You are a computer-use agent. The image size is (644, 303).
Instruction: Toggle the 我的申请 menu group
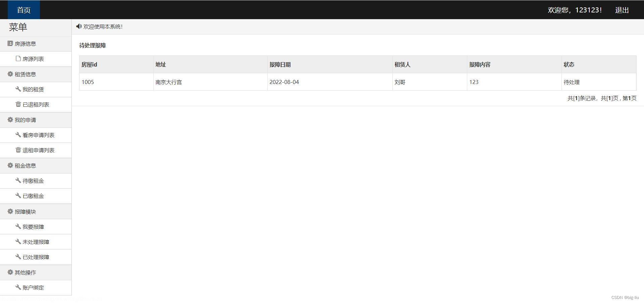25,120
